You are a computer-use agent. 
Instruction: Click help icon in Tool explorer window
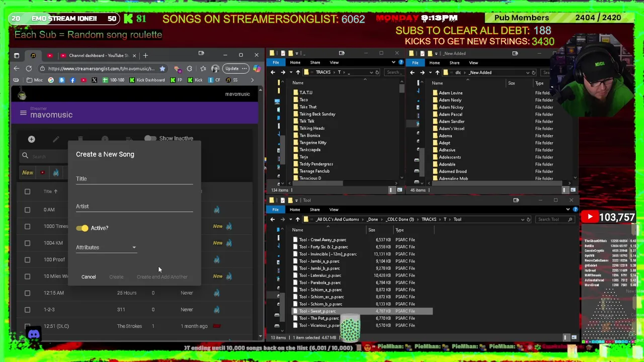pyautogui.click(x=575, y=209)
